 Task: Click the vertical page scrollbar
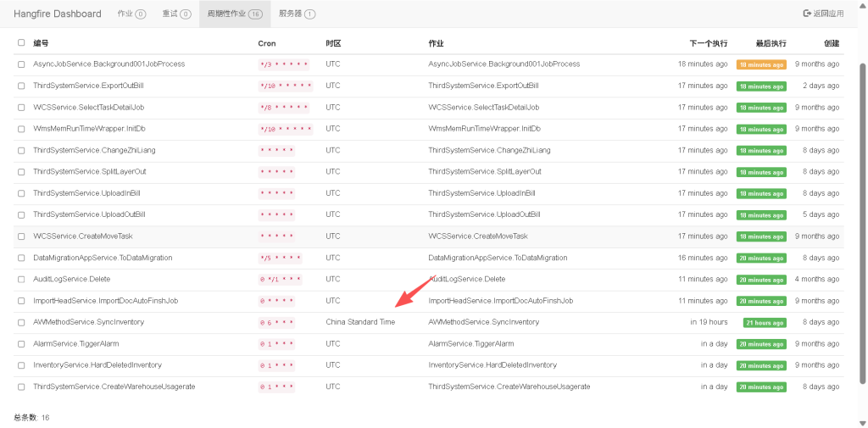click(863, 212)
